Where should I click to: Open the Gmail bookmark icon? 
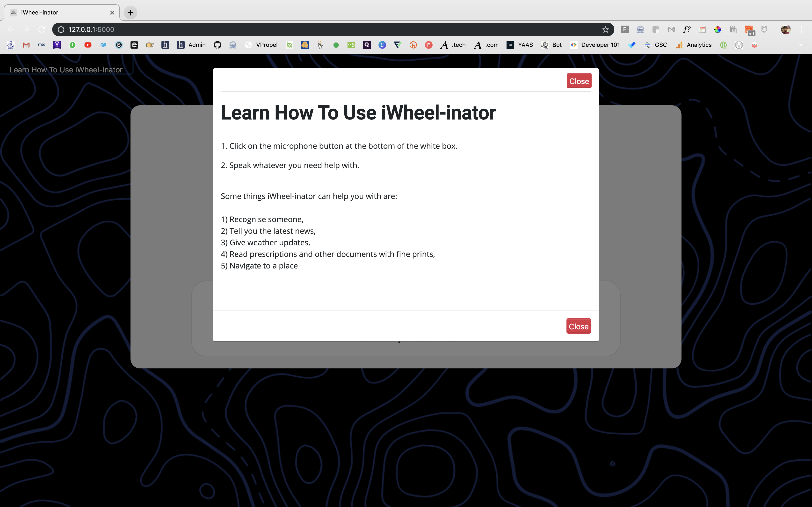point(26,45)
